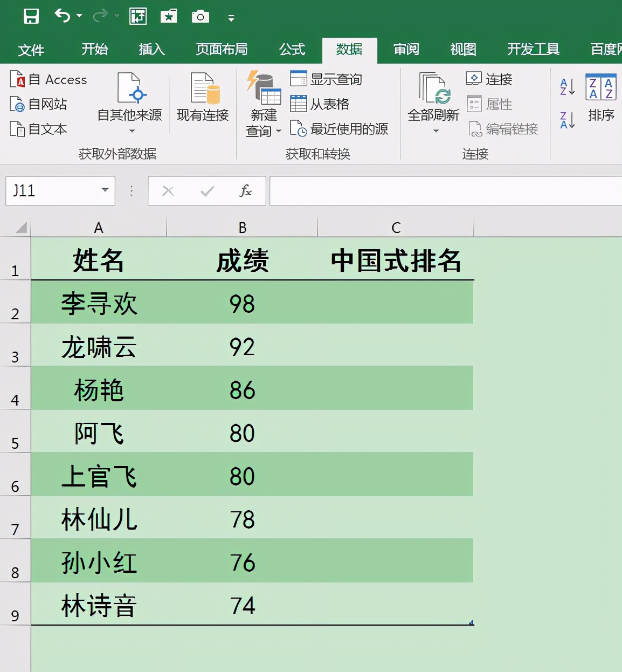Select the cell containing 林仙儿

point(99,518)
